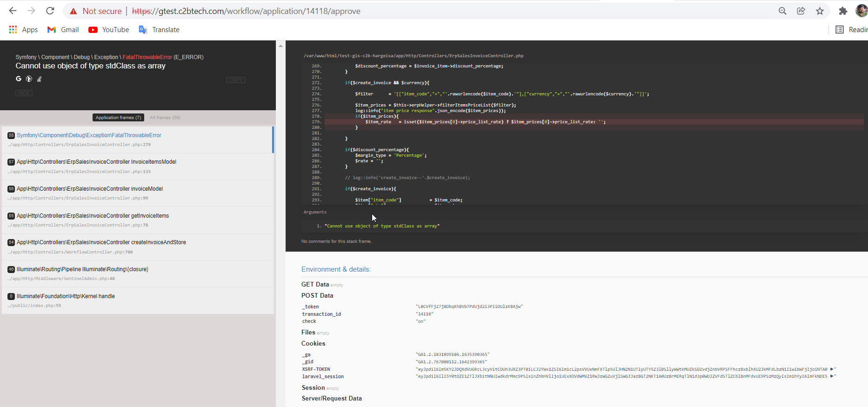Go forward in browser history
This screenshot has width=868, height=407.
(x=31, y=11)
